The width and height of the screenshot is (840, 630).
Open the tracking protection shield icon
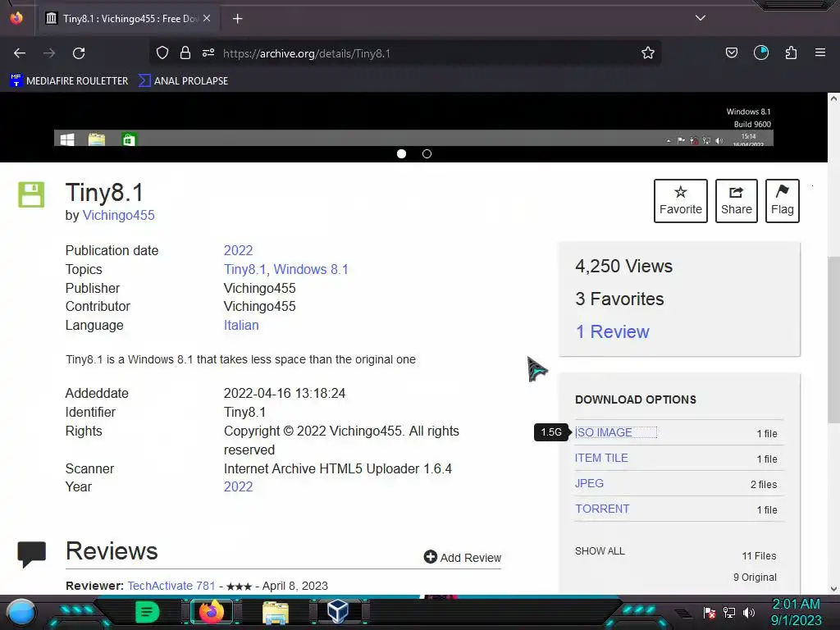click(162, 53)
